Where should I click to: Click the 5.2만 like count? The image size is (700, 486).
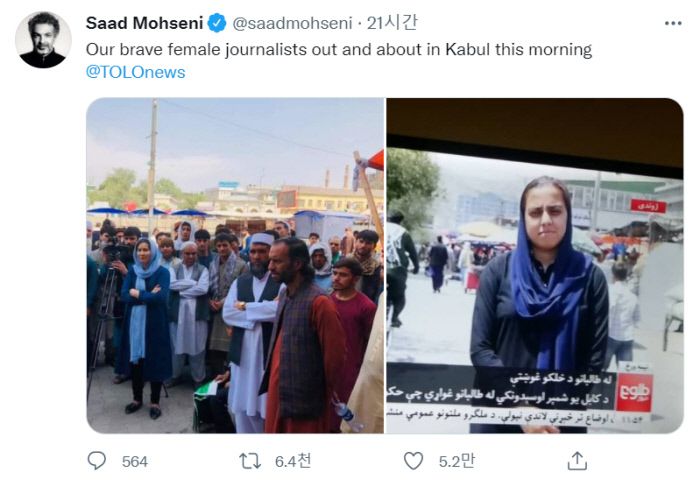[x=457, y=461]
